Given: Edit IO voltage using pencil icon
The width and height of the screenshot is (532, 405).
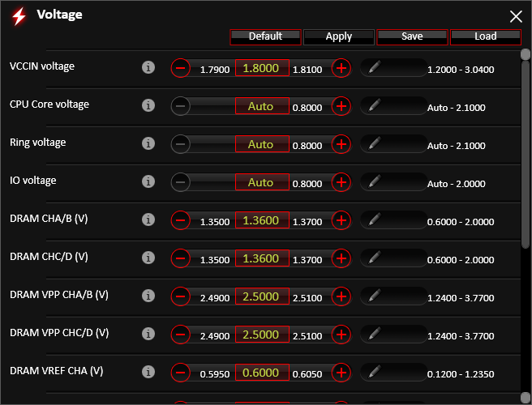Looking at the screenshot, I should click(374, 182).
